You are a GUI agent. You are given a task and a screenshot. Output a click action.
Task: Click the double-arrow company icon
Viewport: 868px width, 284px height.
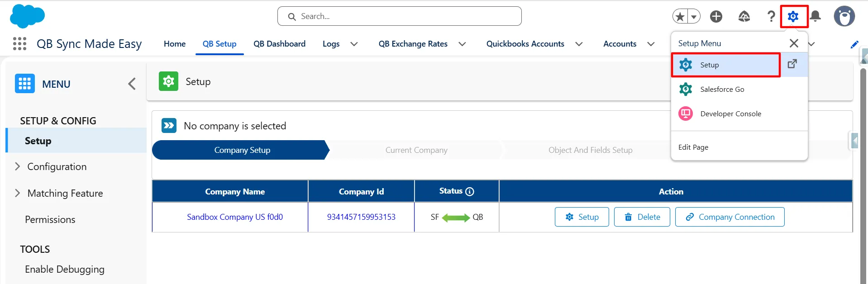click(169, 126)
